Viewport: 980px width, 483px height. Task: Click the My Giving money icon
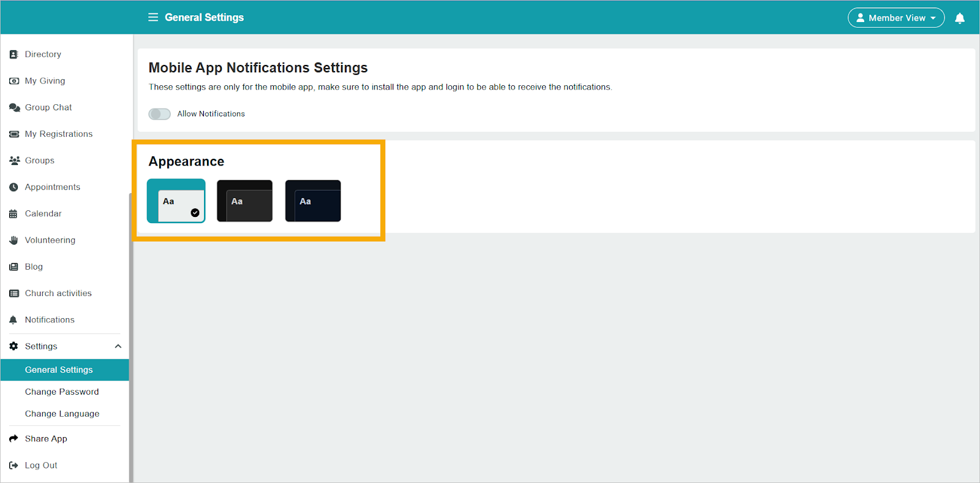[13, 81]
